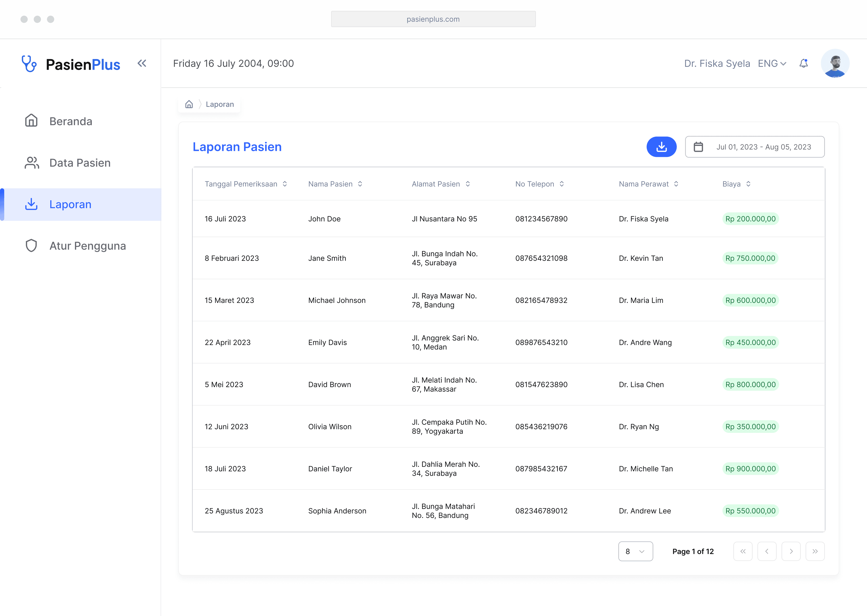
Task: Open Data Pasien menu item
Action: click(x=80, y=163)
